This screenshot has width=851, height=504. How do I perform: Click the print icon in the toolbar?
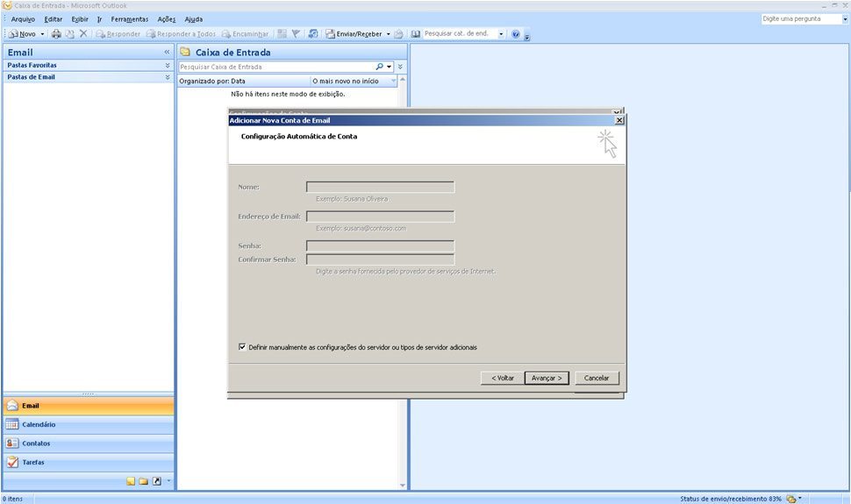56,34
